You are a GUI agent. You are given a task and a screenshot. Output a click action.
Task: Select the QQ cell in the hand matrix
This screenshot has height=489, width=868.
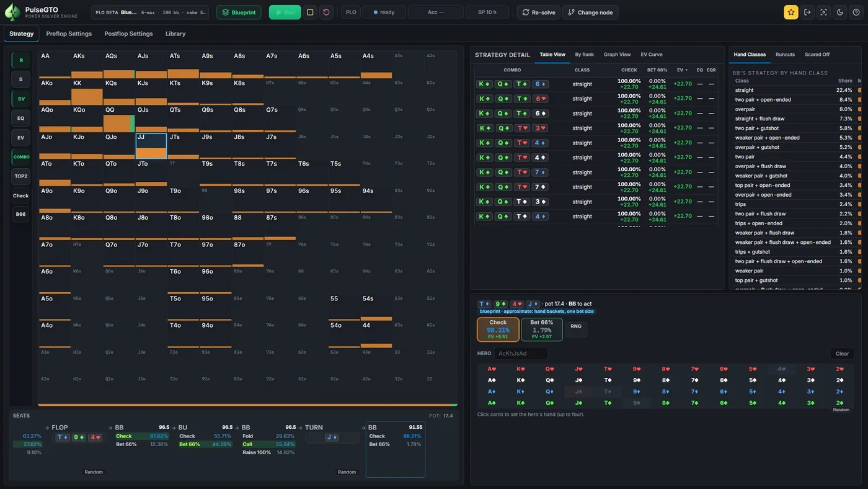(118, 119)
